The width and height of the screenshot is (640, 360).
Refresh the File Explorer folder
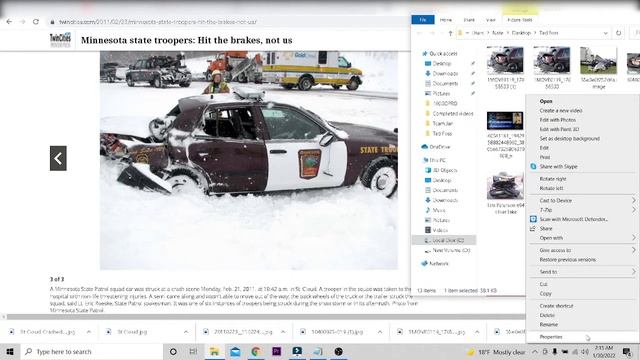(618, 33)
